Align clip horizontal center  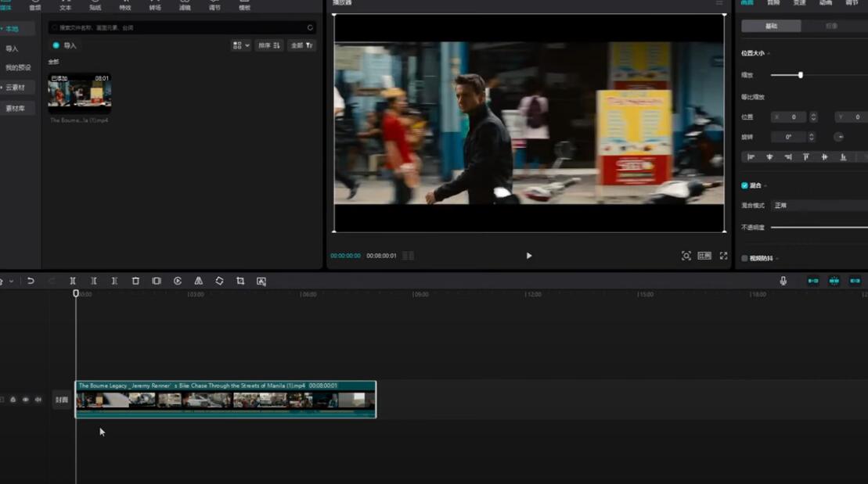coord(769,157)
